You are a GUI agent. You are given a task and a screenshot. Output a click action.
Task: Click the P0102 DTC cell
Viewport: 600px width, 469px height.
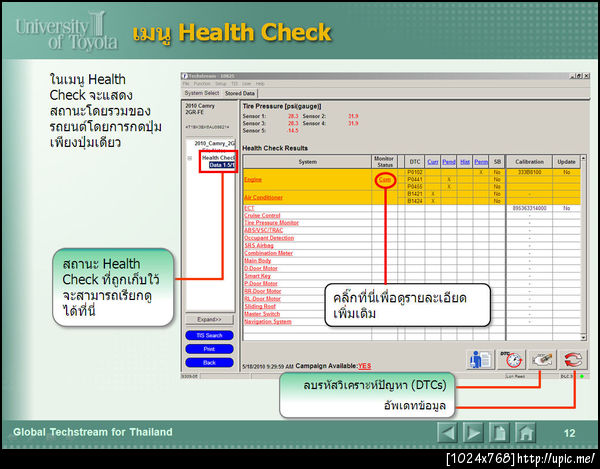(x=415, y=173)
